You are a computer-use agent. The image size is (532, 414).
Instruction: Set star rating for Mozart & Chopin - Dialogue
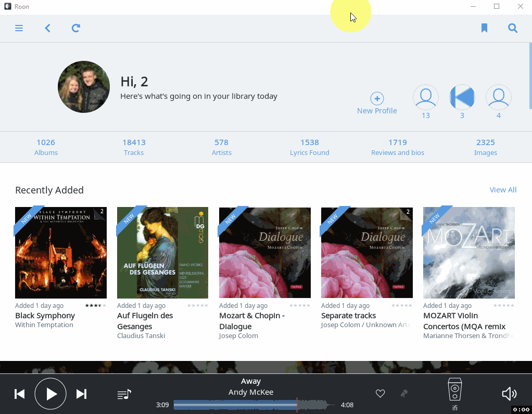coord(300,305)
